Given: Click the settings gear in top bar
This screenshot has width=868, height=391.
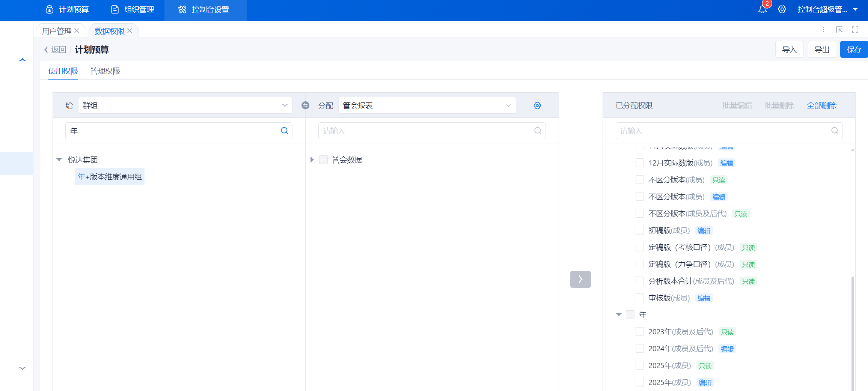Looking at the screenshot, I should click(782, 9).
